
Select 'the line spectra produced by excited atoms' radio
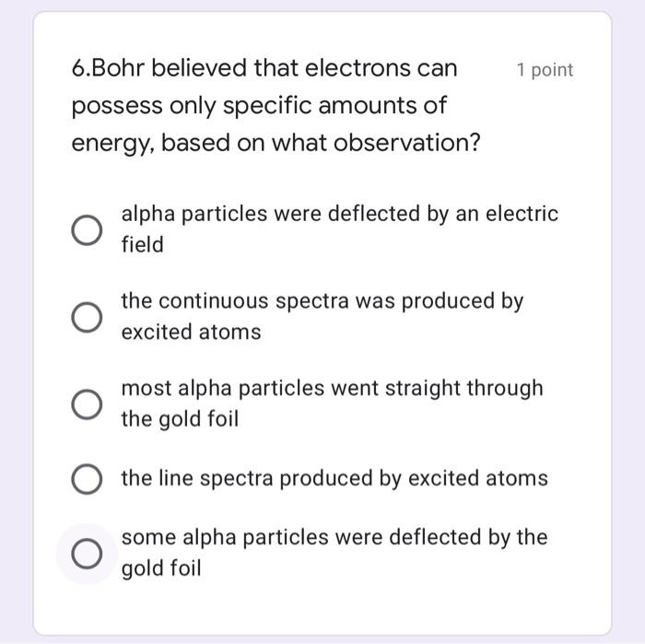(87, 479)
